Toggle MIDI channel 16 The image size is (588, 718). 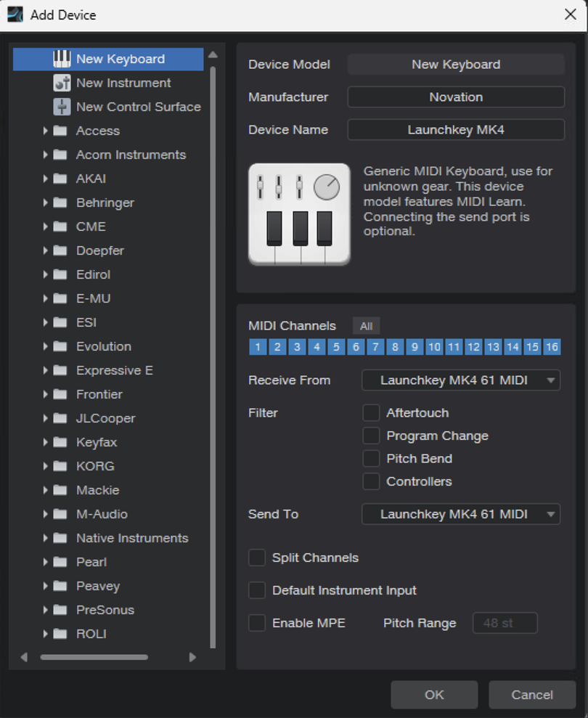click(x=552, y=347)
